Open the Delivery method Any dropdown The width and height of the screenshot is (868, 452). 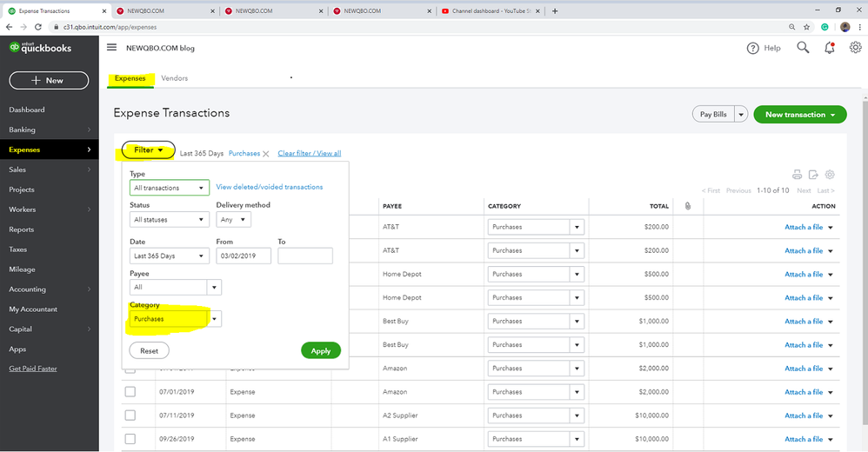point(234,220)
